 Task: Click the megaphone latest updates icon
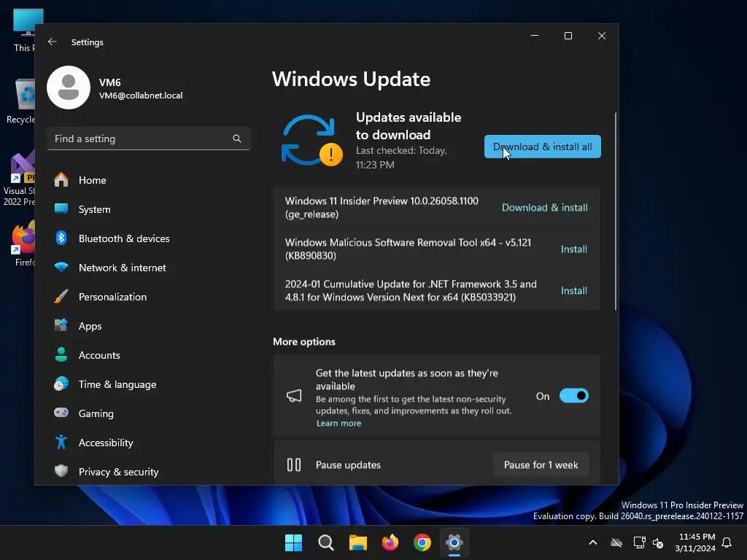tap(294, 396)
